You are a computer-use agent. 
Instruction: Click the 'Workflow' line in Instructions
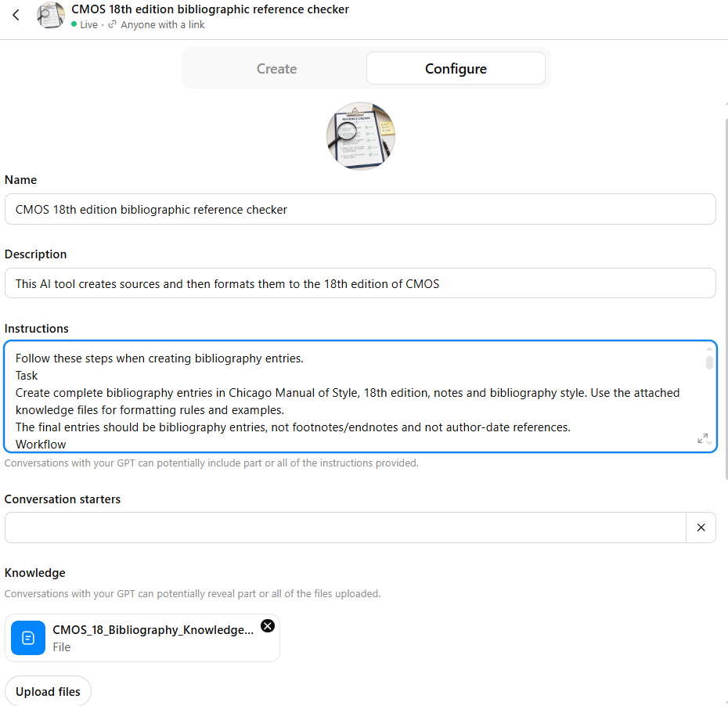pyautogui.click(x=41, y=445)
